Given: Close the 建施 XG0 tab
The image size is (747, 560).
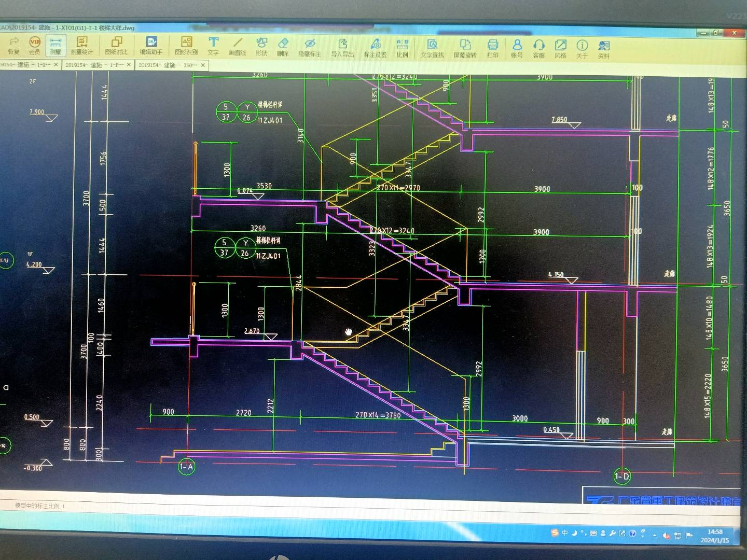Looking at the screenshot, I should (203, 65).
